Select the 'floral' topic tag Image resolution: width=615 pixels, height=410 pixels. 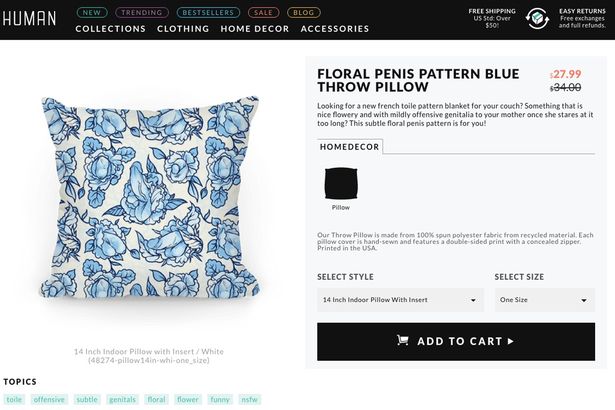[x=156, y=400]
